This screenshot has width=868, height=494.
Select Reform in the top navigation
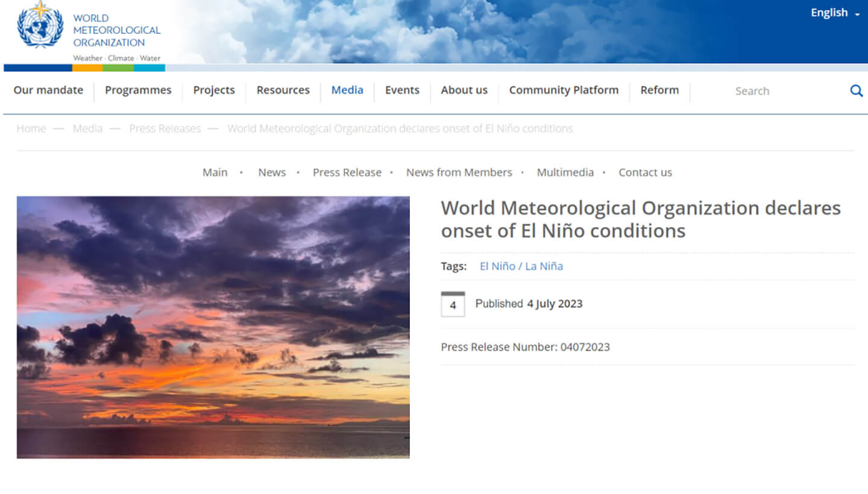pyautogui.click(x=659, y=90)
